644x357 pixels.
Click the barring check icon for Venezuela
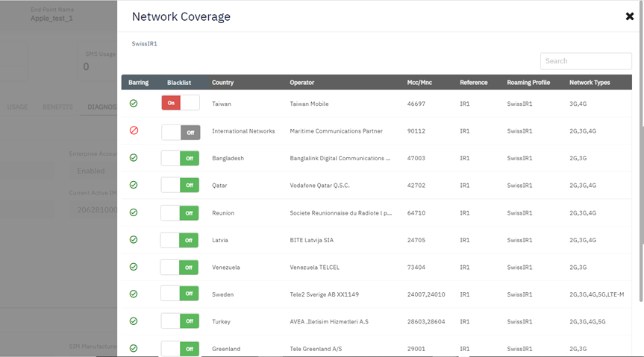tap(134, 267)
